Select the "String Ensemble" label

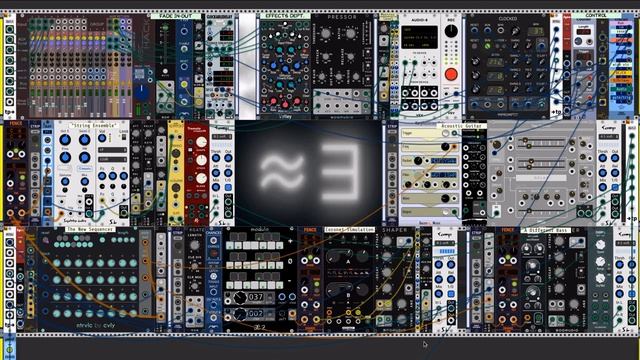coord(93,125)
